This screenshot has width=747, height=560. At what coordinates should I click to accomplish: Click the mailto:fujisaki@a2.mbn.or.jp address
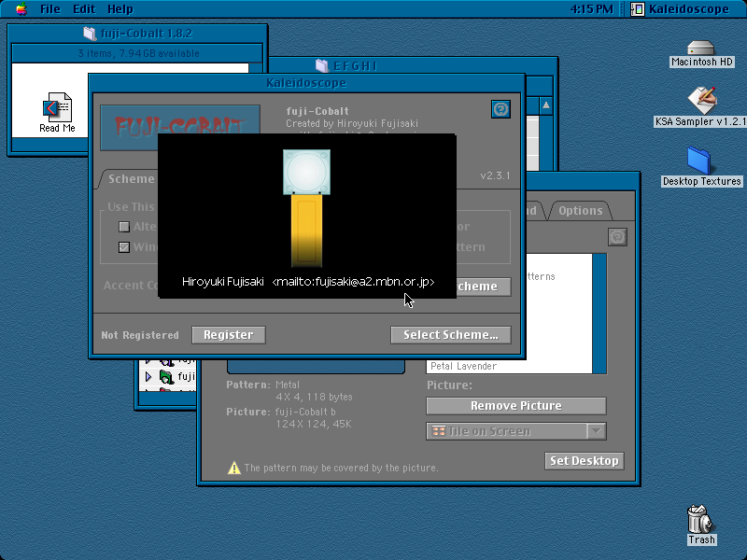coord(354,282)
